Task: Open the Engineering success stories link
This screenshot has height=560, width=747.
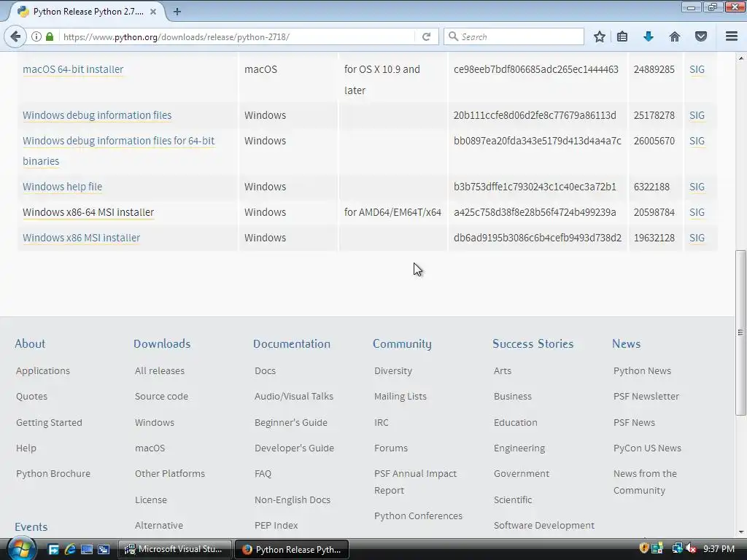Action: 519,448
